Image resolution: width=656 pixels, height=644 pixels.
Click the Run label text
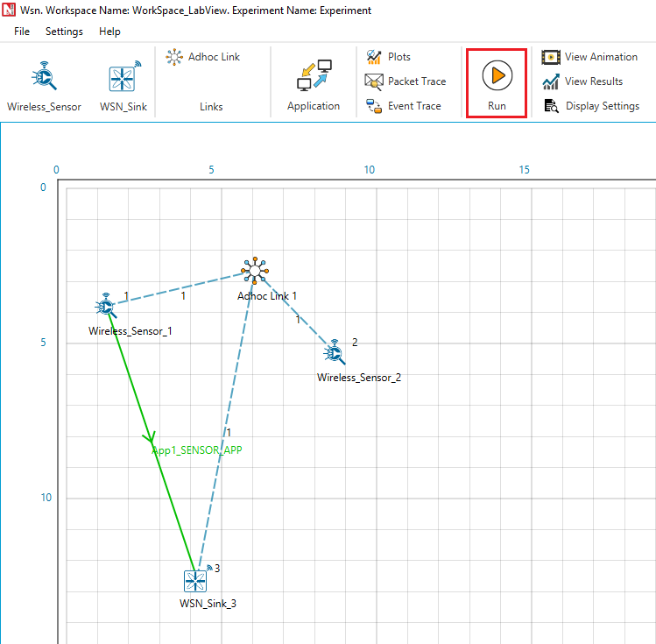[x=497, y=106]
